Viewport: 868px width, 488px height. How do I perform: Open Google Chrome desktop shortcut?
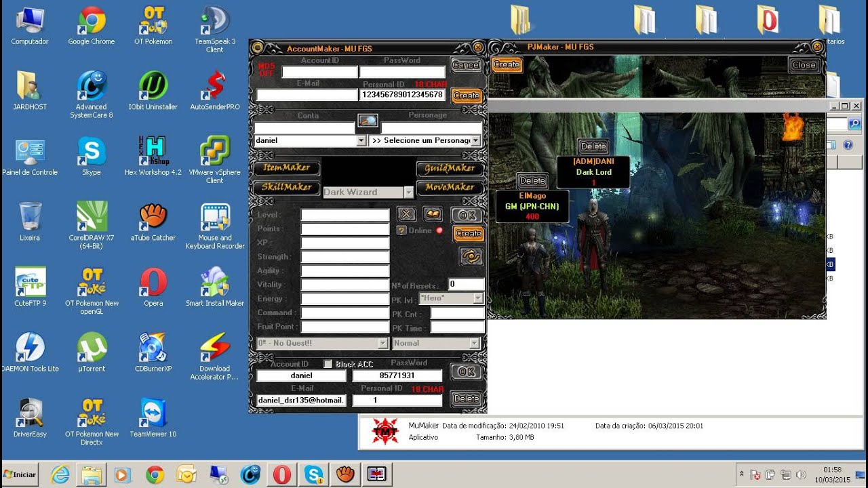click(x=92, y=26)
